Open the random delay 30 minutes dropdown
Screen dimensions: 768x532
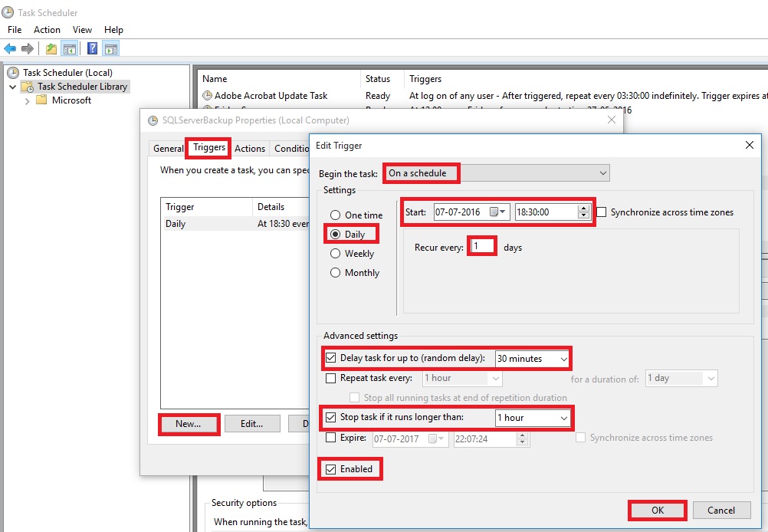pyautogui.click(x=563, y=359)
